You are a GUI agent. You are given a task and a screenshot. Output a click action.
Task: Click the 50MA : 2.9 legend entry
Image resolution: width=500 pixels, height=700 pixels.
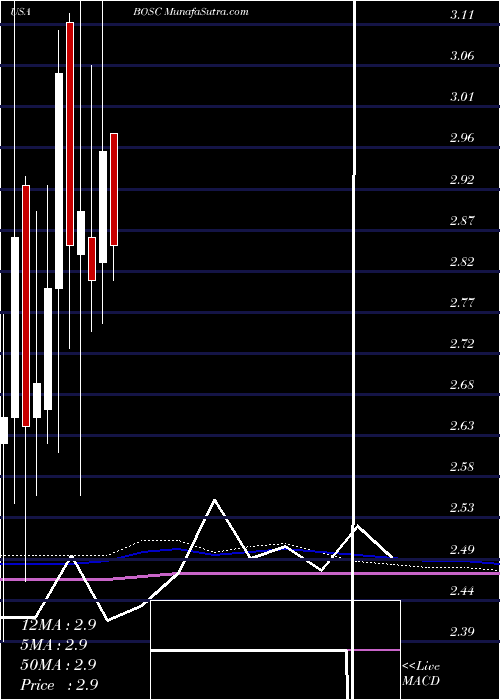58,664
